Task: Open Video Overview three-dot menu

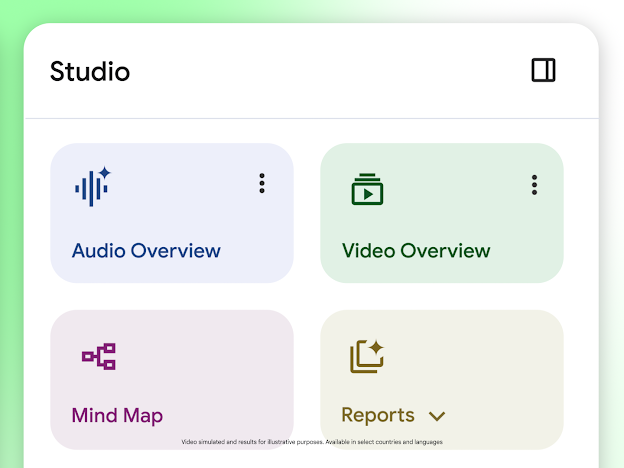Action: coord(534,185)
